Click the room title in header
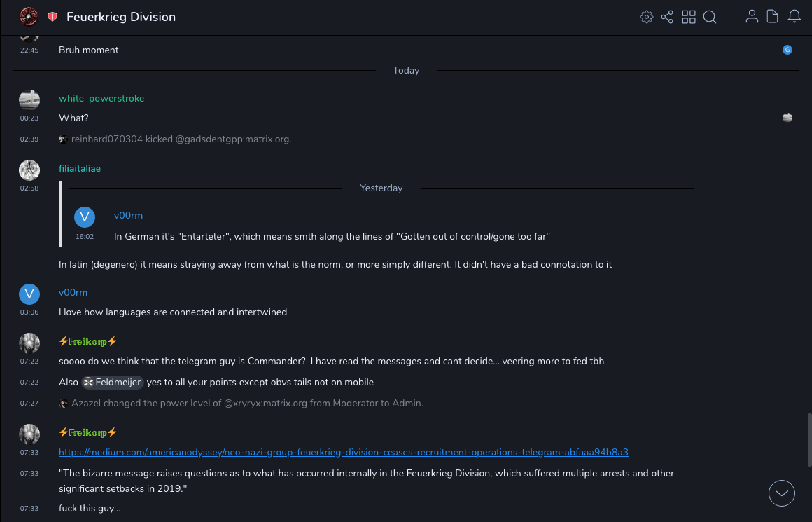812x522 pixels. point(121,17)
